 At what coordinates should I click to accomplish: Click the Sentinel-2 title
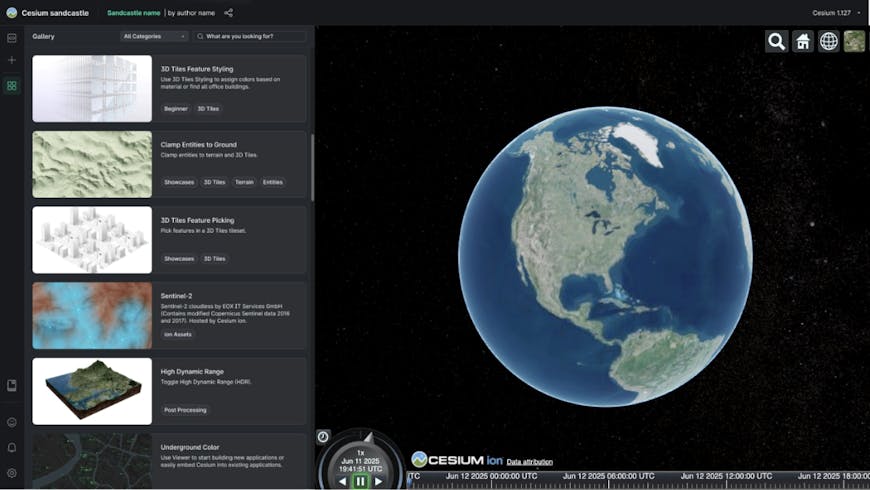[x=176, y=296]
